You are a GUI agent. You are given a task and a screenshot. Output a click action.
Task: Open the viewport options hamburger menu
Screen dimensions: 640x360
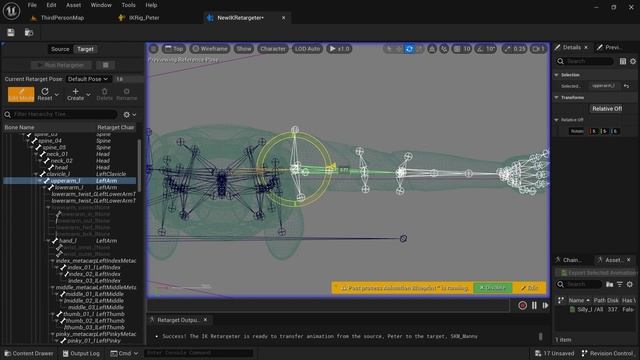tap(153, 49)
